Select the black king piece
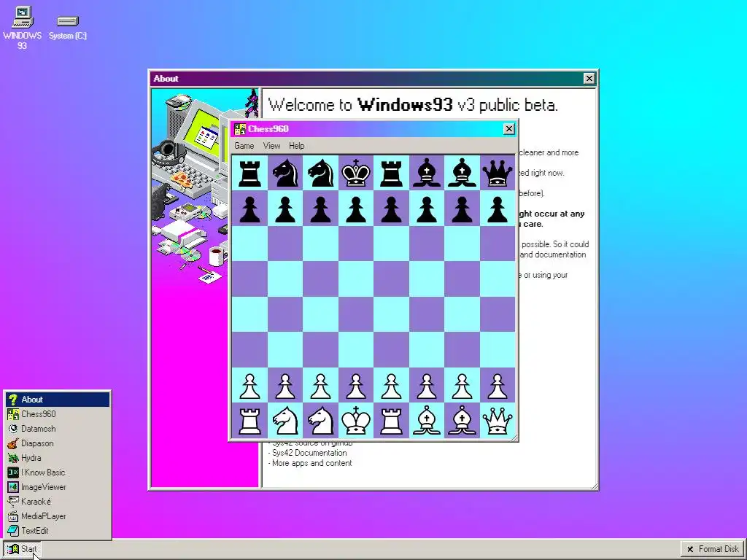Image resolution: width=747 pixels, height=560 pixels. click(x=356, y=173)
